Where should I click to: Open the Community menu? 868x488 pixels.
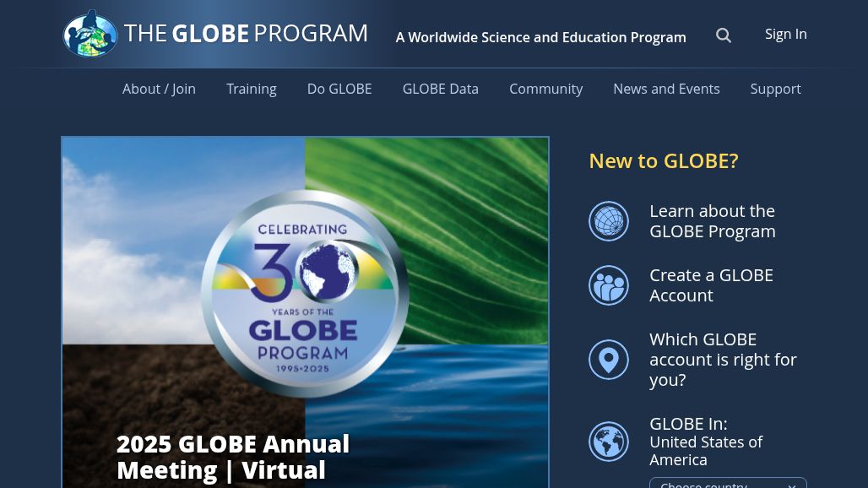[x=545, y=89]
